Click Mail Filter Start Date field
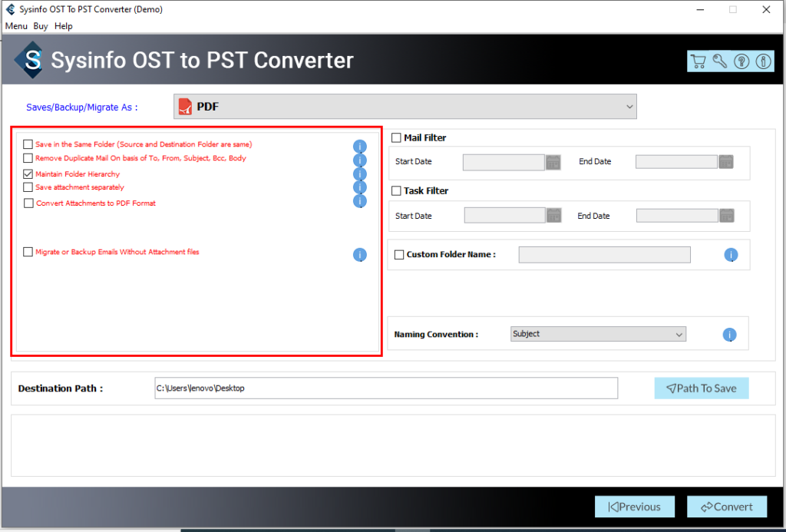This screenshot has width=786, height=532. click(x=504, y=162)
